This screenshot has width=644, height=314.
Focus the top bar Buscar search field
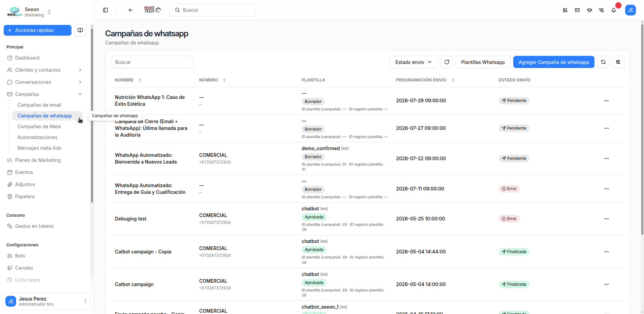pos(212,10)
